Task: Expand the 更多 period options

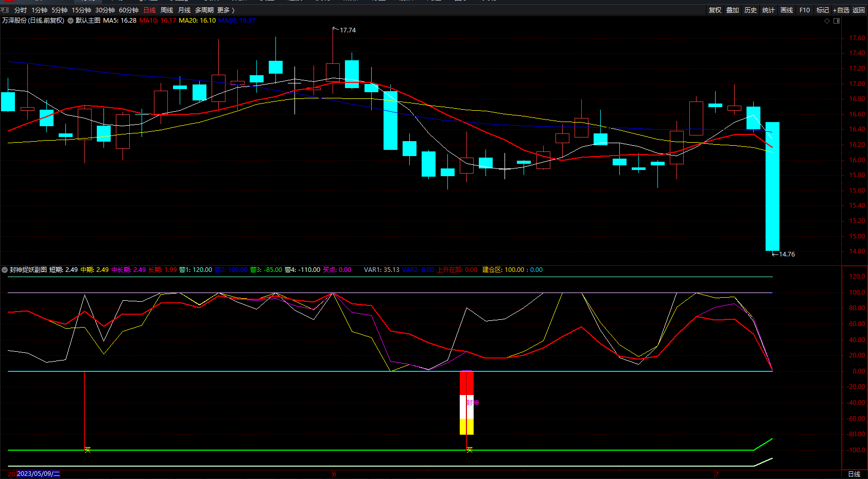Action: point(225,10)
